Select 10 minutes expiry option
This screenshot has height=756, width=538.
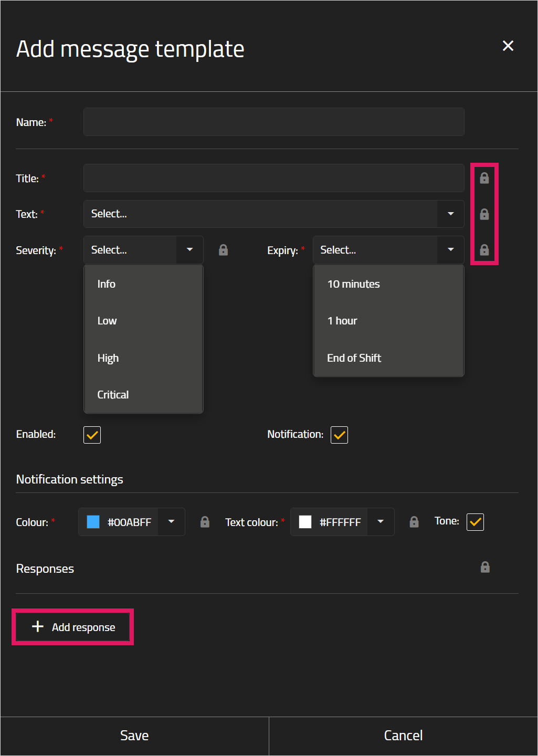[388, 284]
